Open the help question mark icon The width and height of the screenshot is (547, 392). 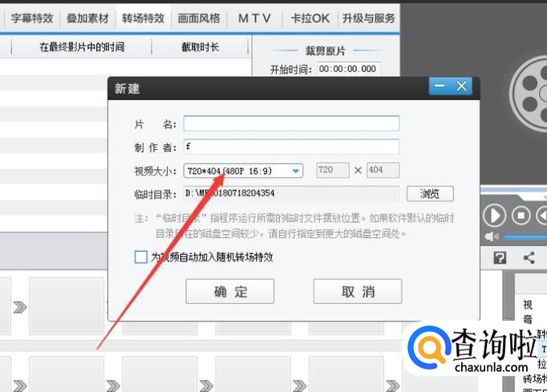500,258
